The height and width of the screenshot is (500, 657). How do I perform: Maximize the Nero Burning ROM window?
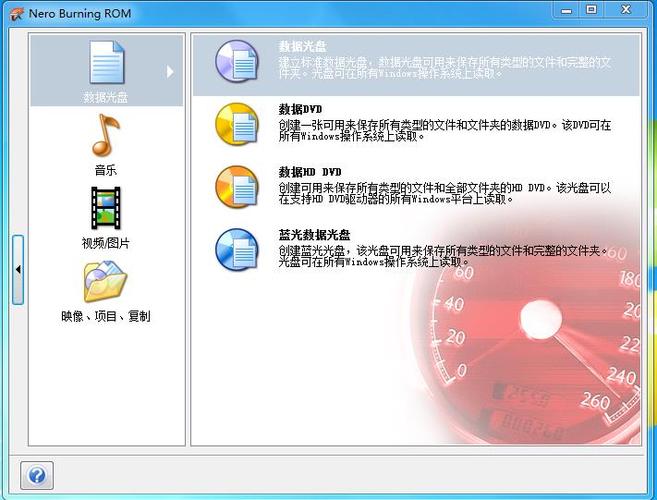tap(591, 10)
